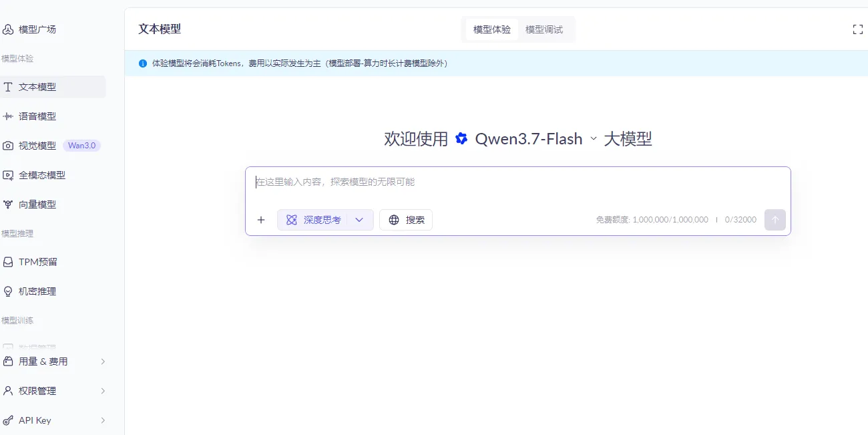Click the info icon in the Tokens notice
The height and width of the screenshot is (435, 868).
143,63
